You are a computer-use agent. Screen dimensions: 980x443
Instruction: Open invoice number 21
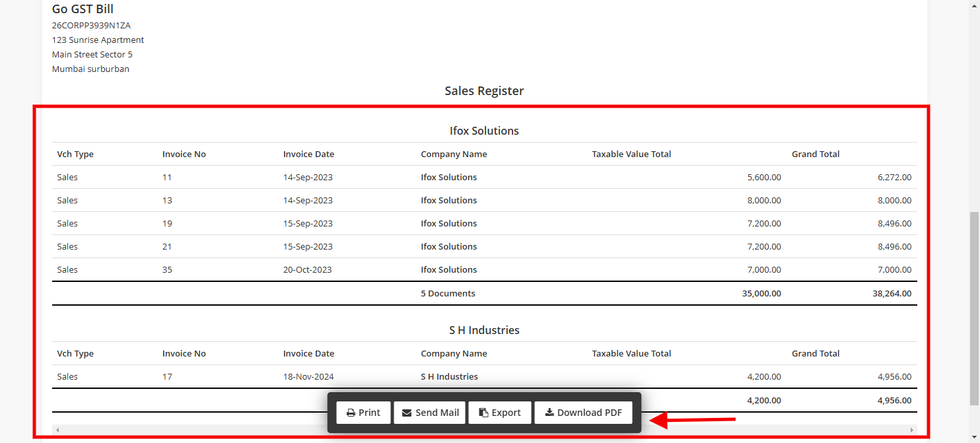(x=166, y=246)
